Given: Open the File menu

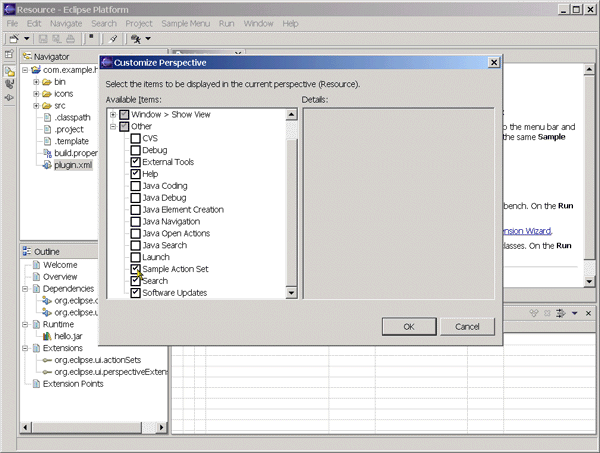Looking at the screenshot, I should [x=12, y=24].
